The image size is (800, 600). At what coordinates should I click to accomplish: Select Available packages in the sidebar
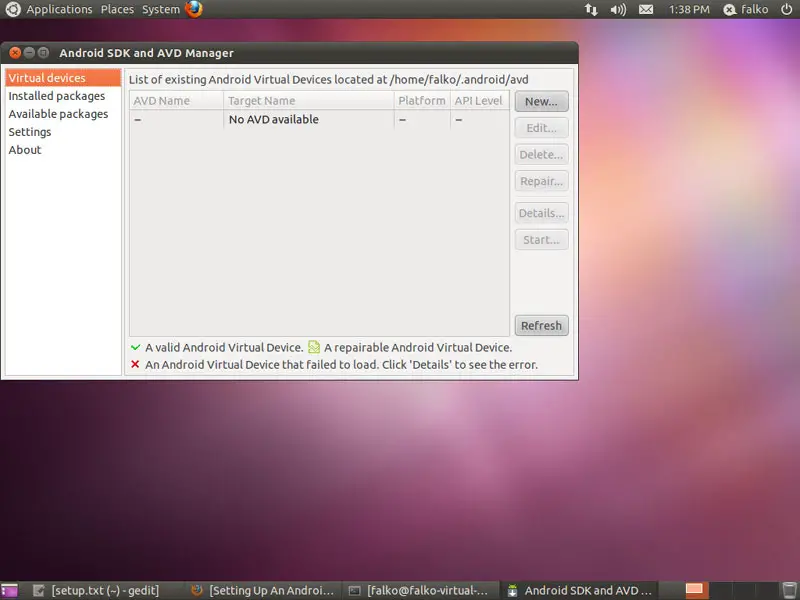tap(63, 114)
